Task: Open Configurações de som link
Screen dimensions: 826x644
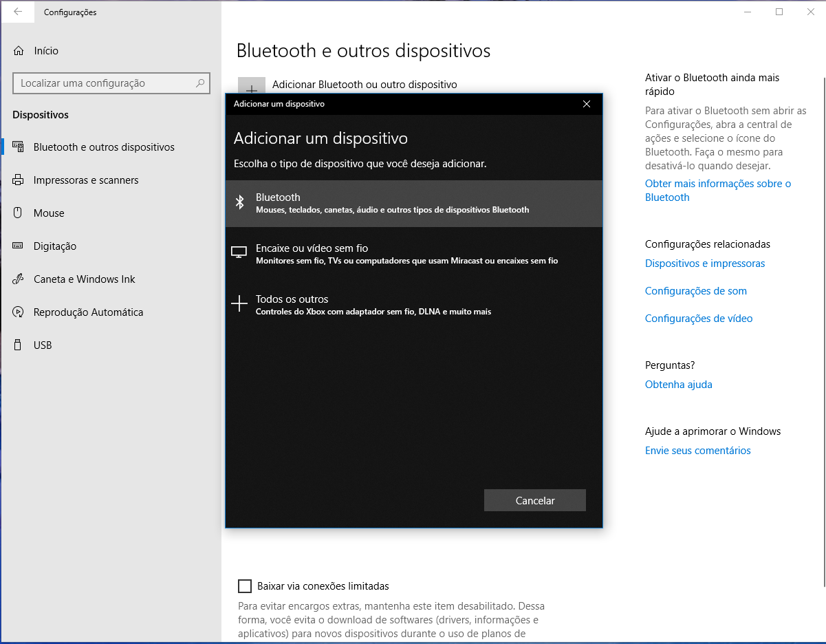Action: coord(696,291)
